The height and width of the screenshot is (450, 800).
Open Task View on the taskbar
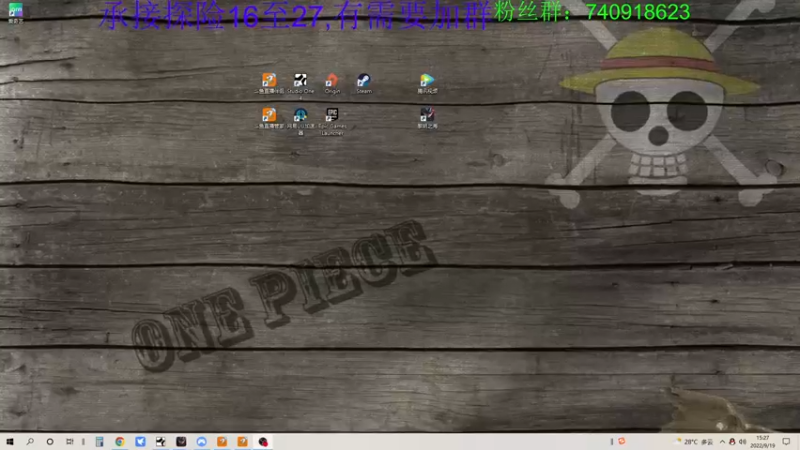pyautogui.click(x=69, y=442)
